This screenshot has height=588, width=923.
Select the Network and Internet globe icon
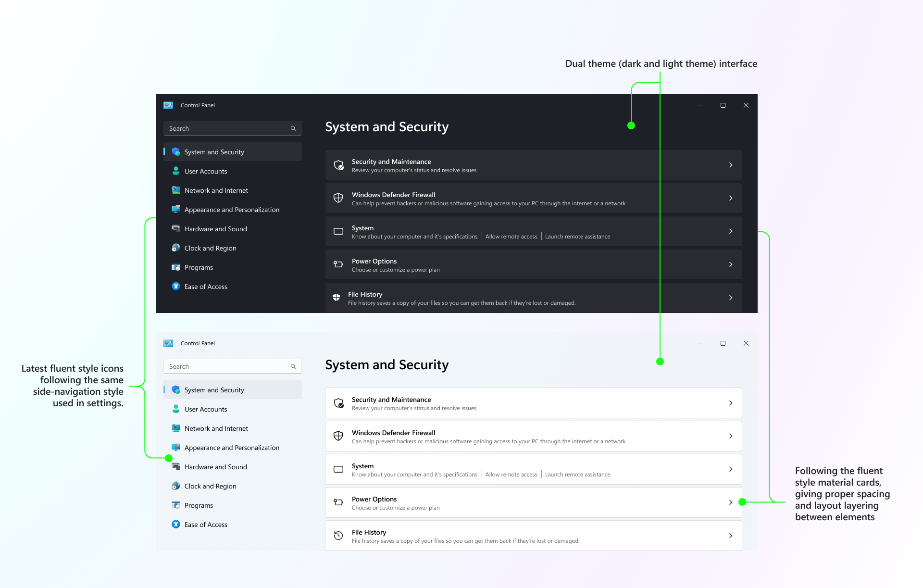[176, 190]
